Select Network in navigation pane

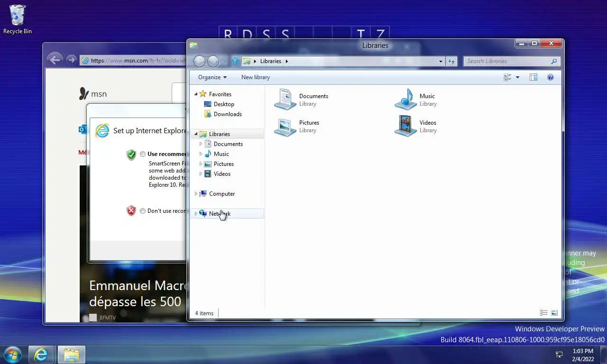click(x=220, y=214)
